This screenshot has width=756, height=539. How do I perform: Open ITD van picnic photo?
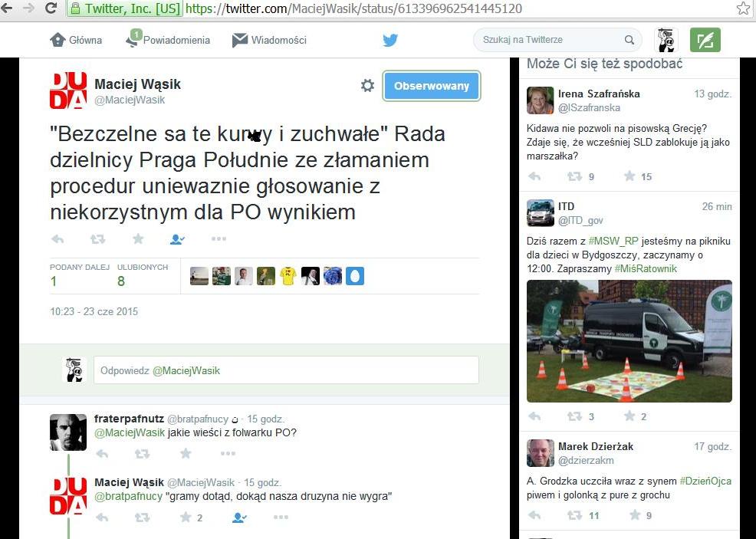(629, 341)
